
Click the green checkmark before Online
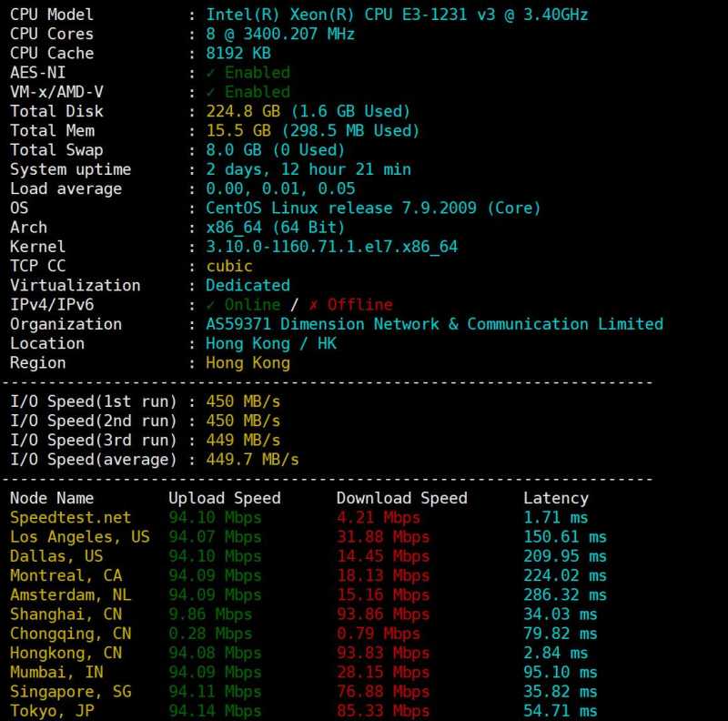211,305
